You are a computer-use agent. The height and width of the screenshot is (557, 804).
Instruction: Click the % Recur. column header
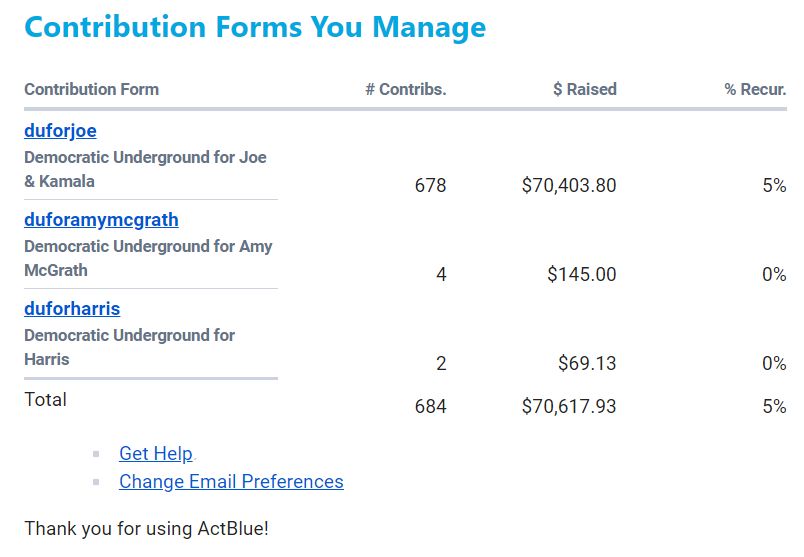[x=755, y=89]
